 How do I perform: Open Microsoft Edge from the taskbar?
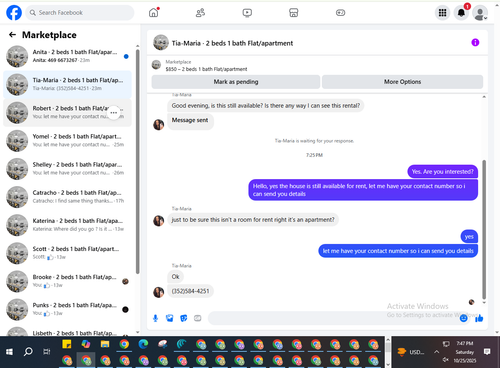pos(143,344)
